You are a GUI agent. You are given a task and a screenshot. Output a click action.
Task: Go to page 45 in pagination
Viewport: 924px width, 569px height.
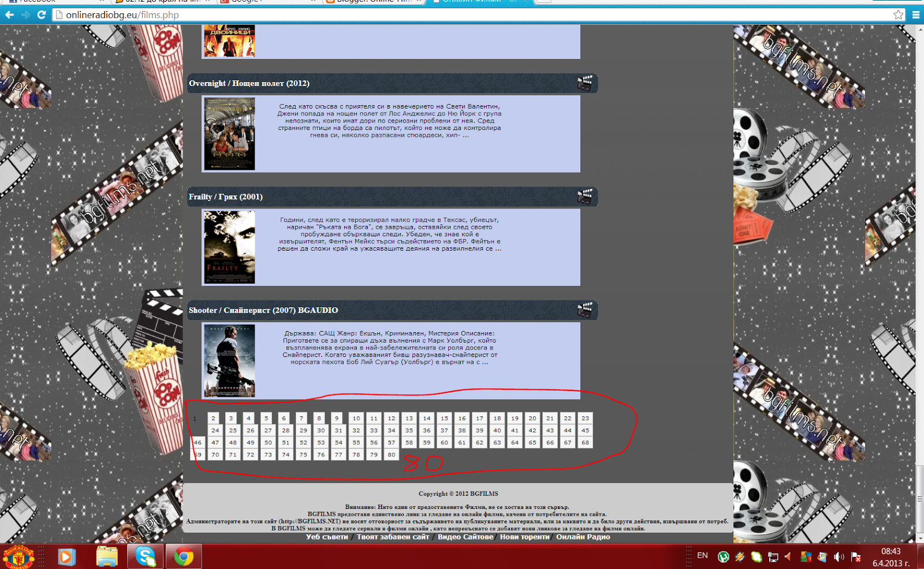pos(586,430)
